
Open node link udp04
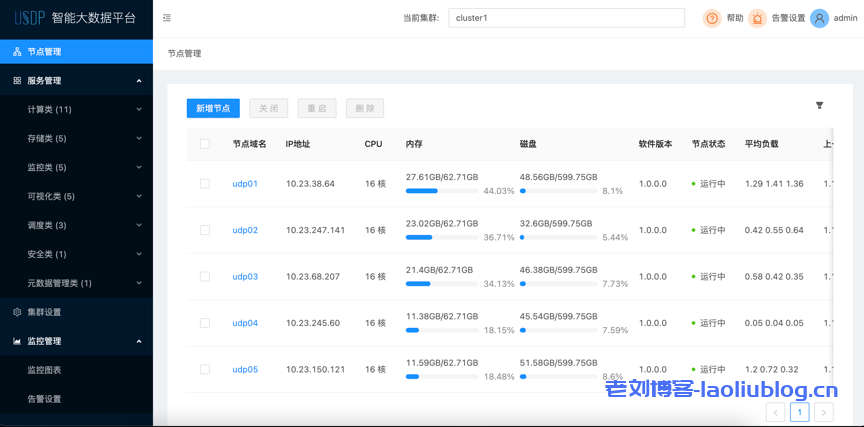click(245, 323)
